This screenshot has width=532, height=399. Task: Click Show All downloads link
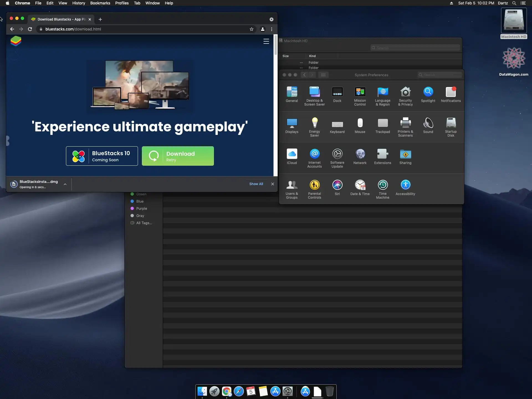click(256, 184)
